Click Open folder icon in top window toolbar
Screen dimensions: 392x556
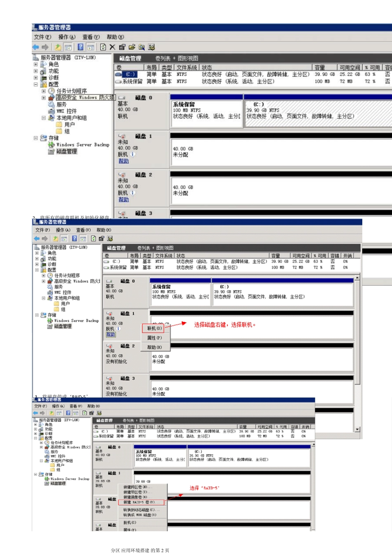point(132,47)
